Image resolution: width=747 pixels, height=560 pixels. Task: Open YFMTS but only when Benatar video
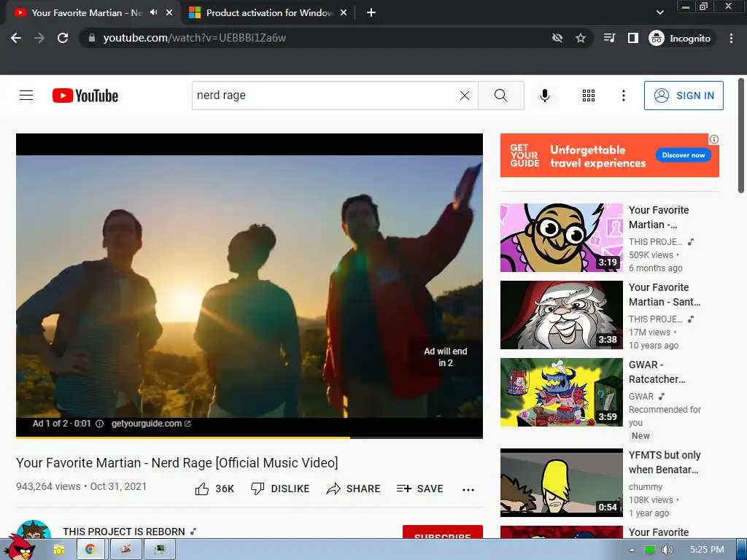pos(561,483)
